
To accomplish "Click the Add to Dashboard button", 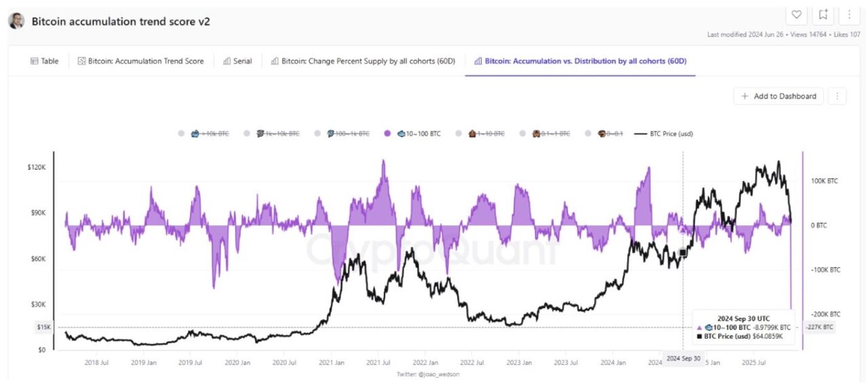I will coord(778,96).
